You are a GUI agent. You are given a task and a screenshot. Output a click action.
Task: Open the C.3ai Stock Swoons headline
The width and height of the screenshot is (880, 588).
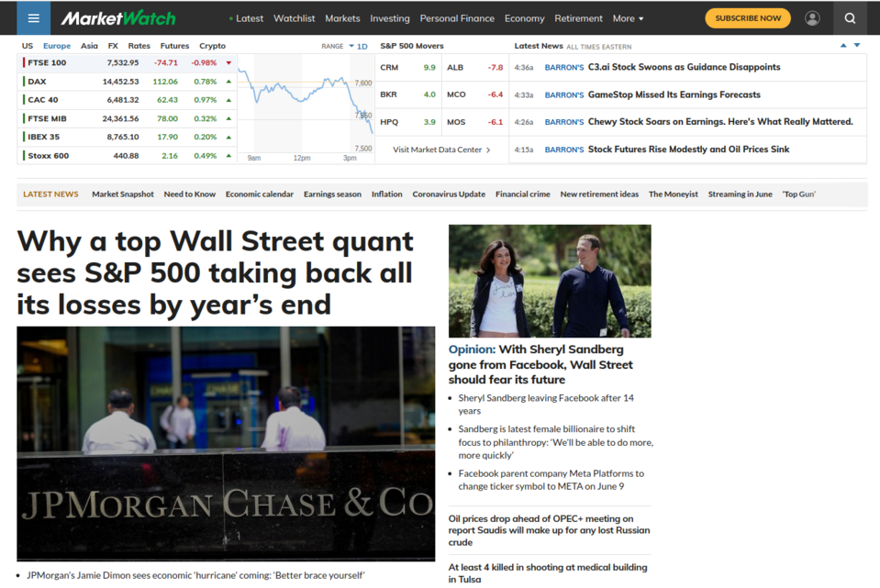[685, 67]
